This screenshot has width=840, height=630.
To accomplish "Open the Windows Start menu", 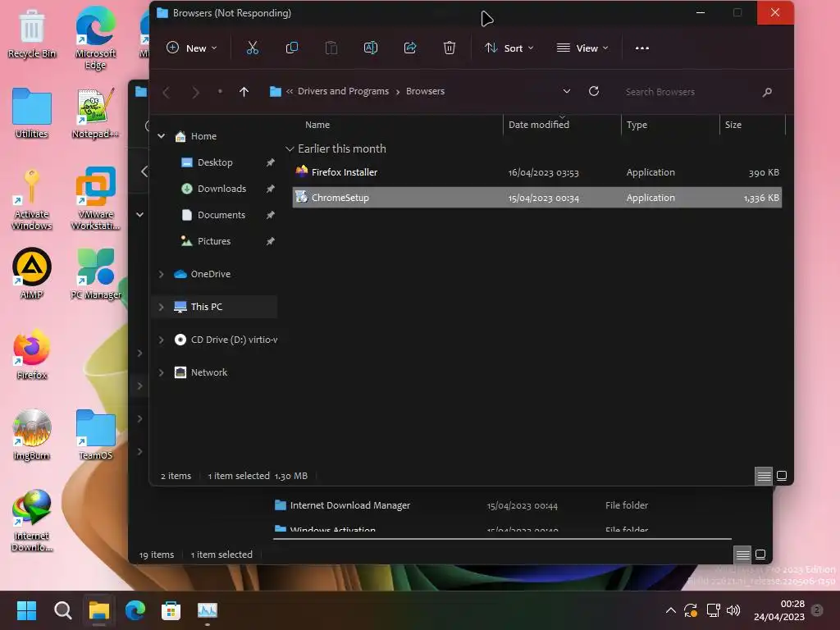I will [x=26, y=610].
